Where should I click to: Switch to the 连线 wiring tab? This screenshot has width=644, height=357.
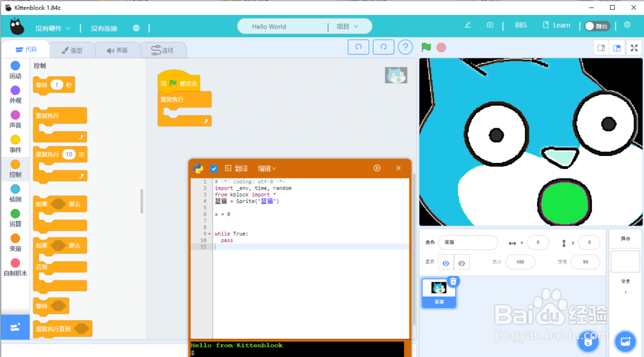point(163,50)
